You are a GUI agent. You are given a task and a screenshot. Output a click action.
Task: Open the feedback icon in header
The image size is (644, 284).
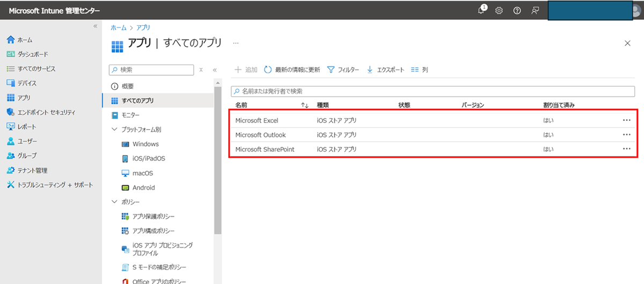535,10
